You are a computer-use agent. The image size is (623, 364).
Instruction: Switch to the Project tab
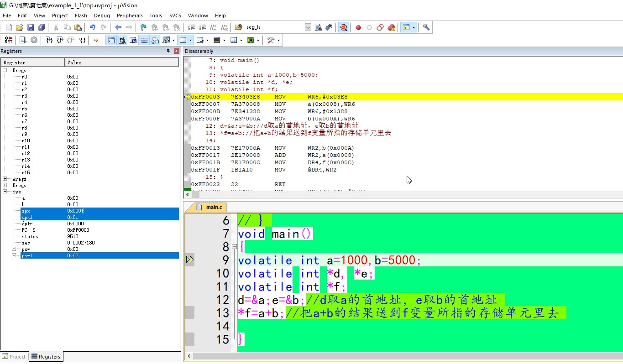pyautogui.click(x=14, y=357)
